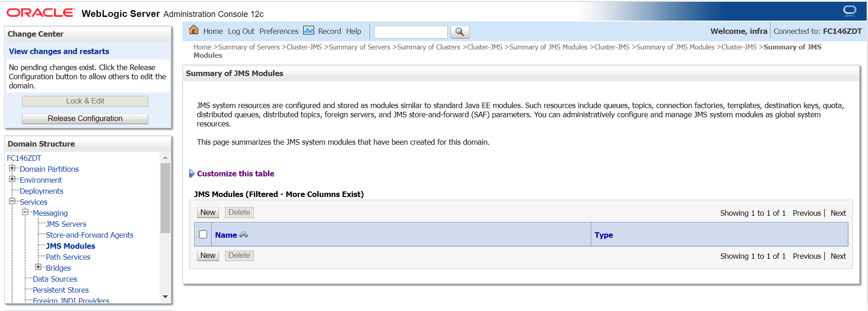The width and height of the screenshot is (868, 311).
Task: Open Persistent Stores in the tree
Action: tap(61, 290)
